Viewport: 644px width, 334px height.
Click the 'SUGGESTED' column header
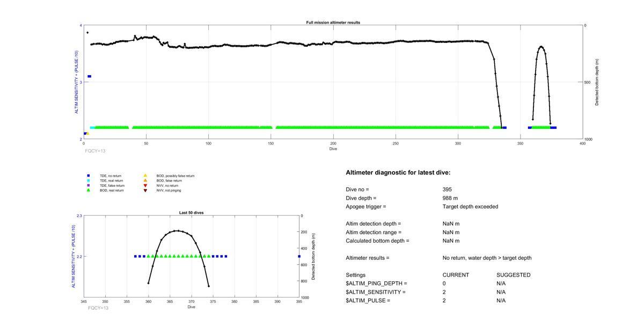514,275
